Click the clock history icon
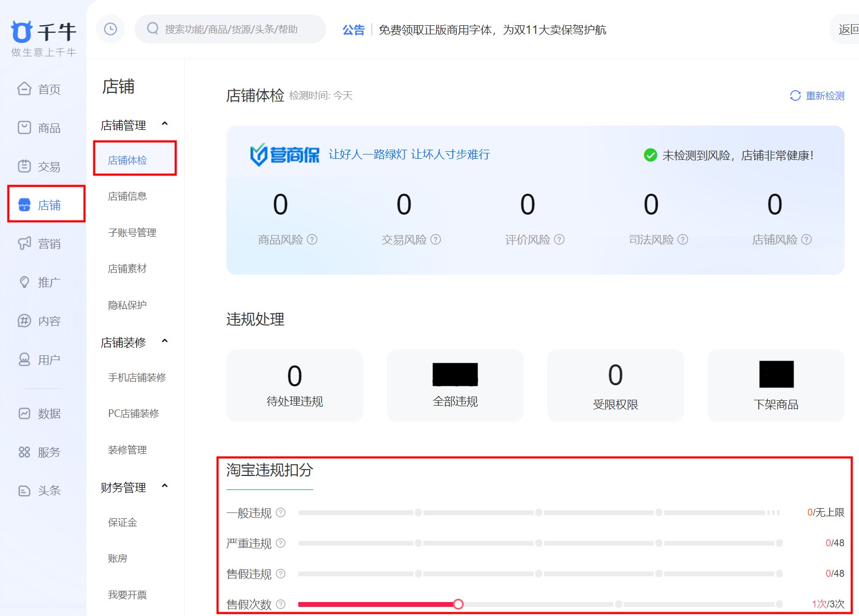This screenshot has height=616, width=859. tap(111, 29)
